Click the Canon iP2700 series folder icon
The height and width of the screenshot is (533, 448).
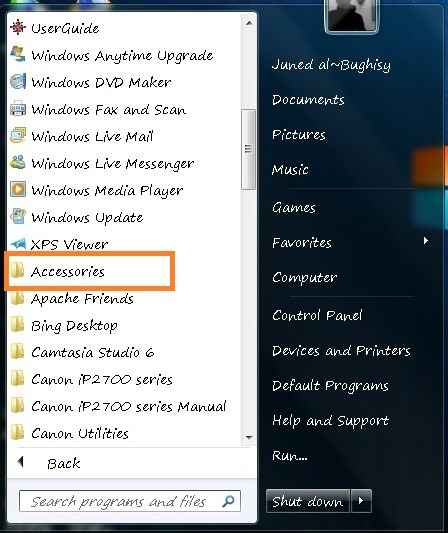point(17,378)
